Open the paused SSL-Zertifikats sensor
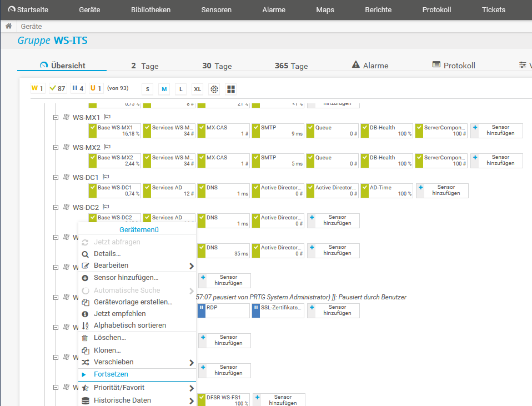 click(278, 310)
